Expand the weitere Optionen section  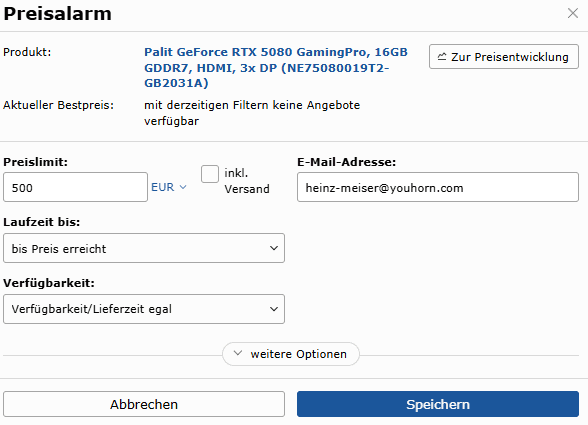[x=291, y=354]
